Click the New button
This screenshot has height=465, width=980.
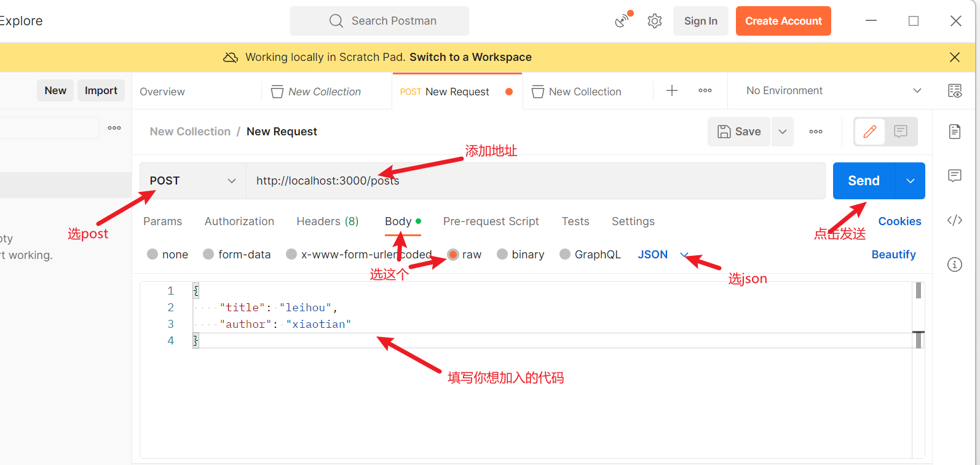click(55, 90)
